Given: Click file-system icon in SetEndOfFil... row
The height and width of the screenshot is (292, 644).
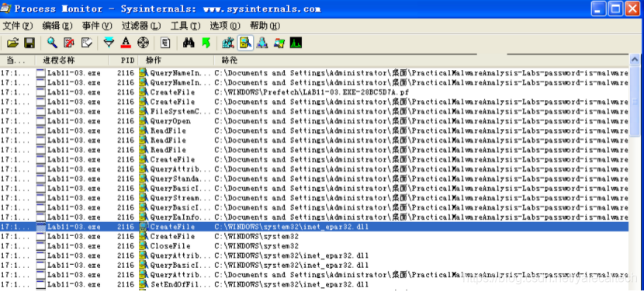Looking at the screenshot, I should 144,284.
